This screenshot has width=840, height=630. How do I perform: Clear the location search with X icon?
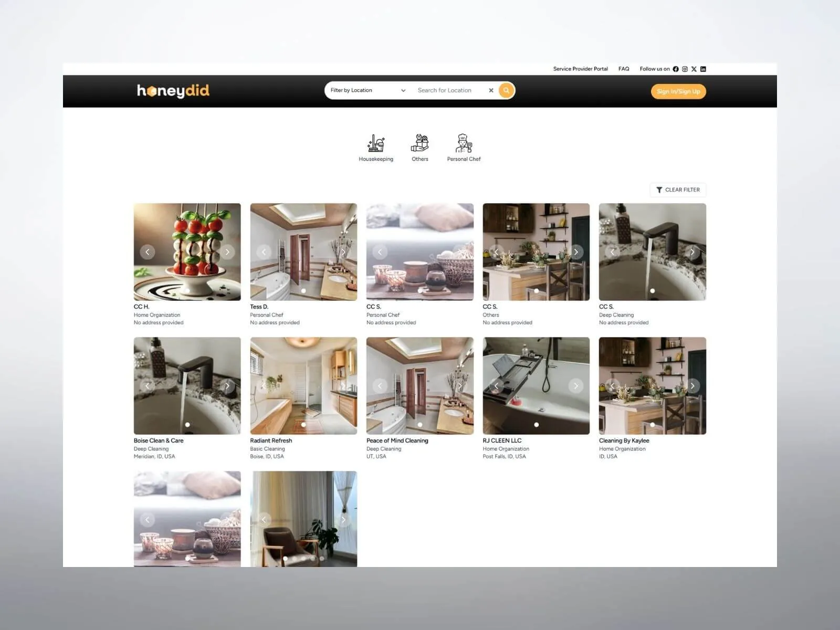click(491, 90)
